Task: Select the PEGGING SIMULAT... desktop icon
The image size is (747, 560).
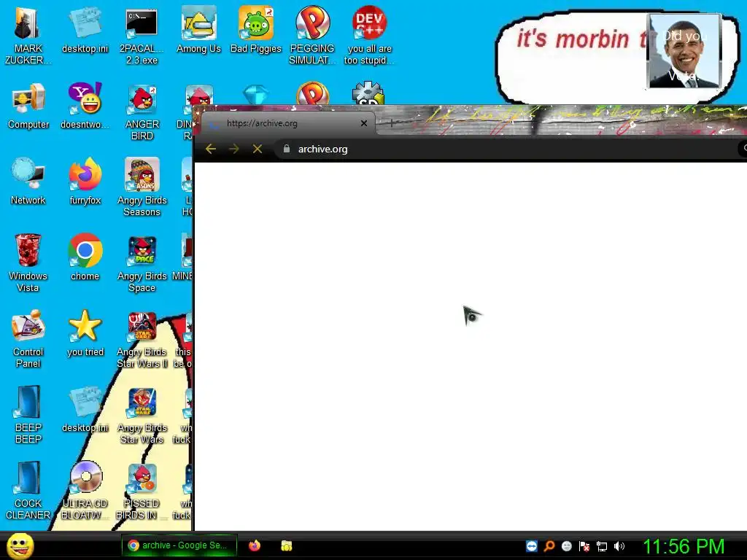Action: 312,36
